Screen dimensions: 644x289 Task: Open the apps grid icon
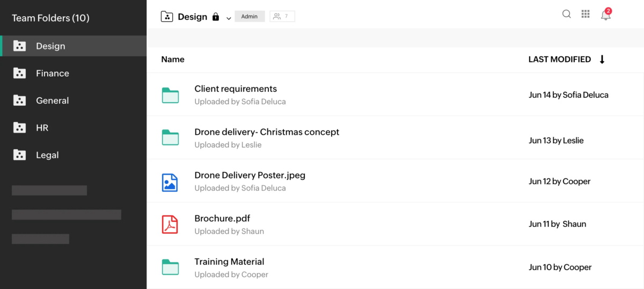click(586, 15)
